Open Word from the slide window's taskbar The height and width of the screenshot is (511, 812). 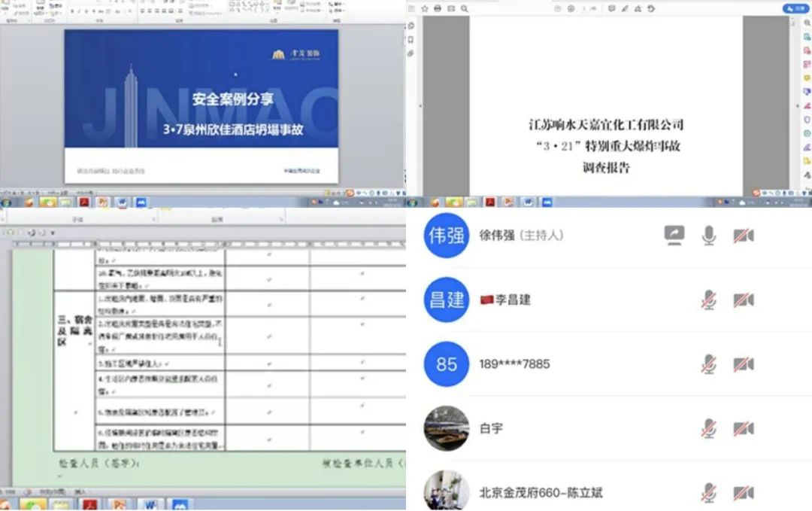[123, 202]
